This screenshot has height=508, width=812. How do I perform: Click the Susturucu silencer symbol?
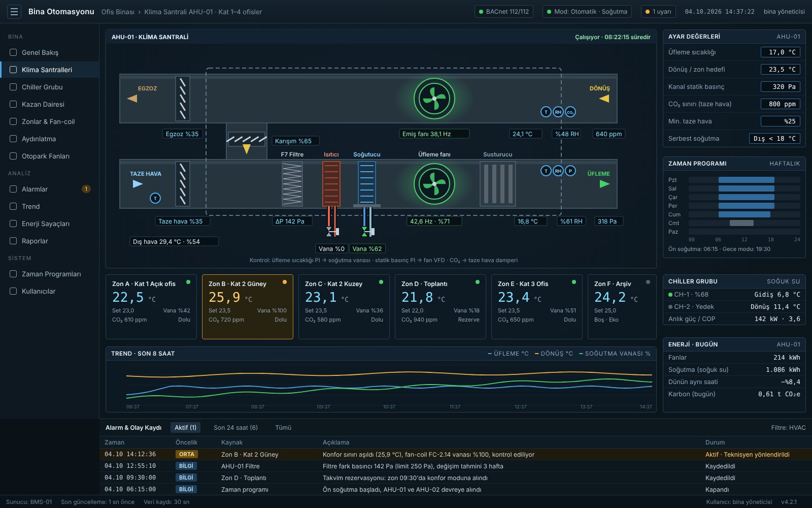498,184
